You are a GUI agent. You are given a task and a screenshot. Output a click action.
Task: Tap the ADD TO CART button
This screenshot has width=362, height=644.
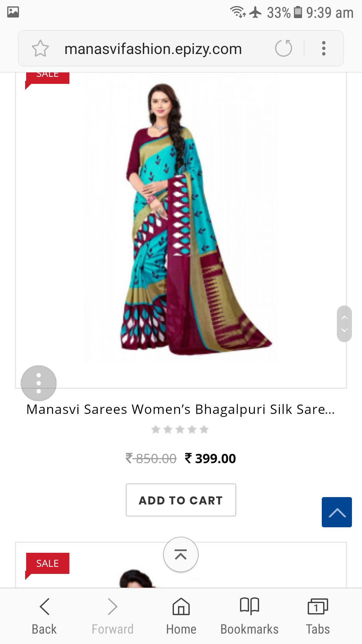pyautogui.click(x=181, y=500)
